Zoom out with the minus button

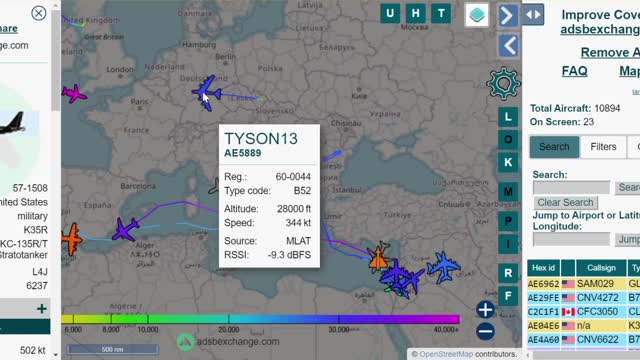tap(485, 331)
